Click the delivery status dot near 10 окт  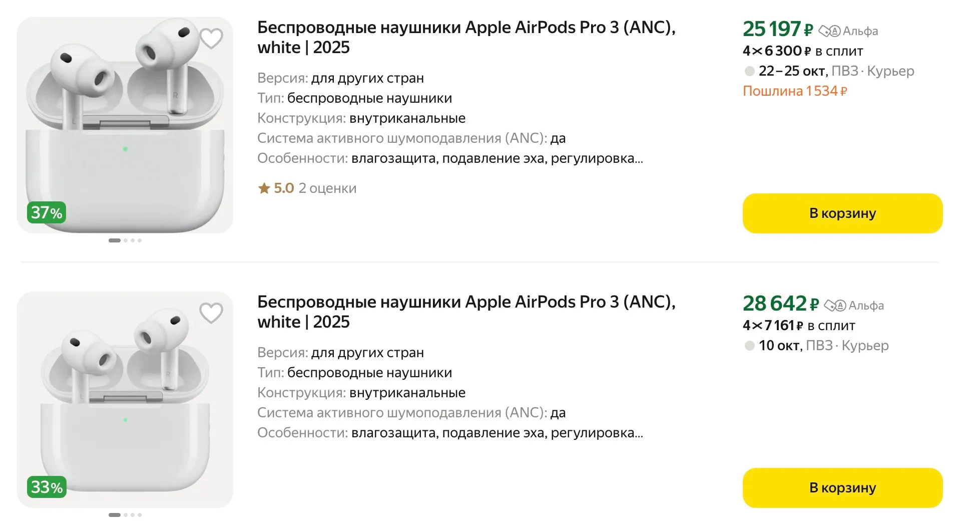(x=749, y=346)
